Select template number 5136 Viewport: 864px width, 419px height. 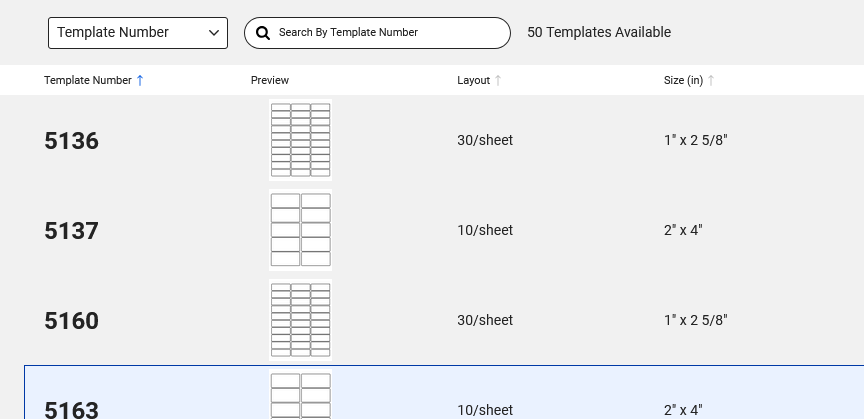71,141
